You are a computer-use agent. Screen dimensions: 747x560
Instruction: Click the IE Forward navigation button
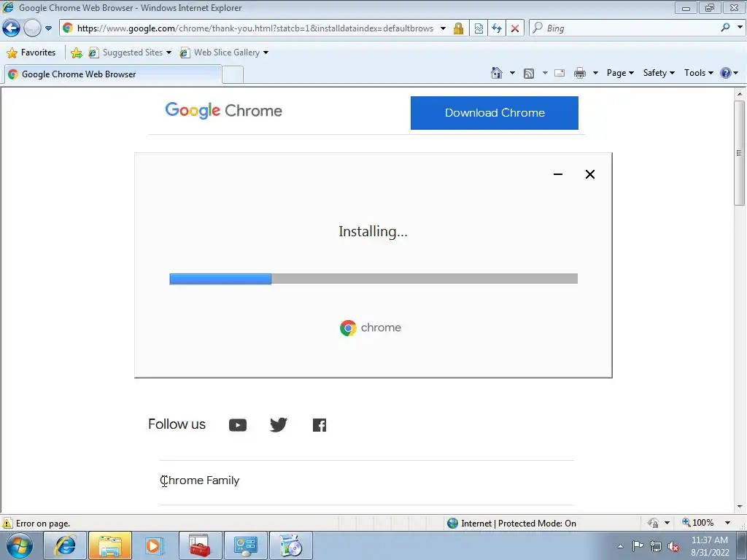point(32,28)
